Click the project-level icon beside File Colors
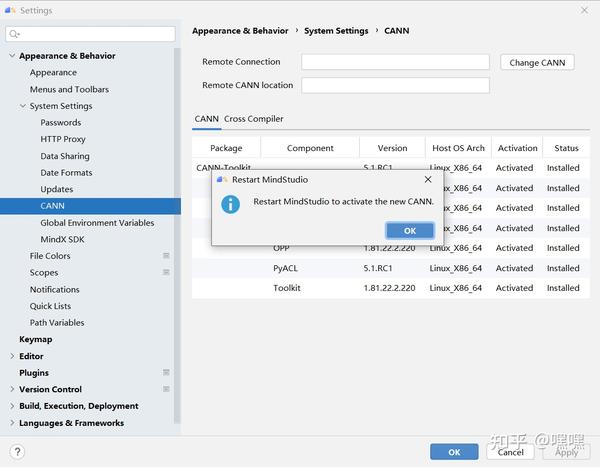The image size is (600, 467). (166, 256)
